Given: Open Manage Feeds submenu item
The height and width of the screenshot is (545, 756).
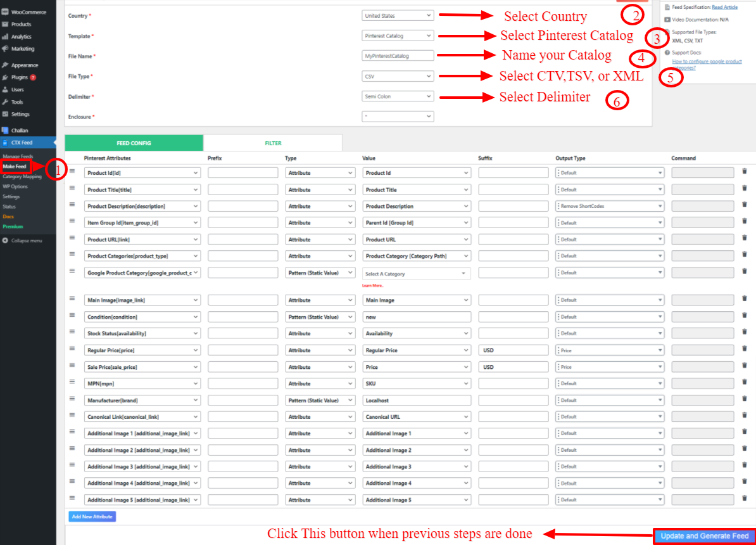Looking at the screenshot, I should tap(18, 157).
